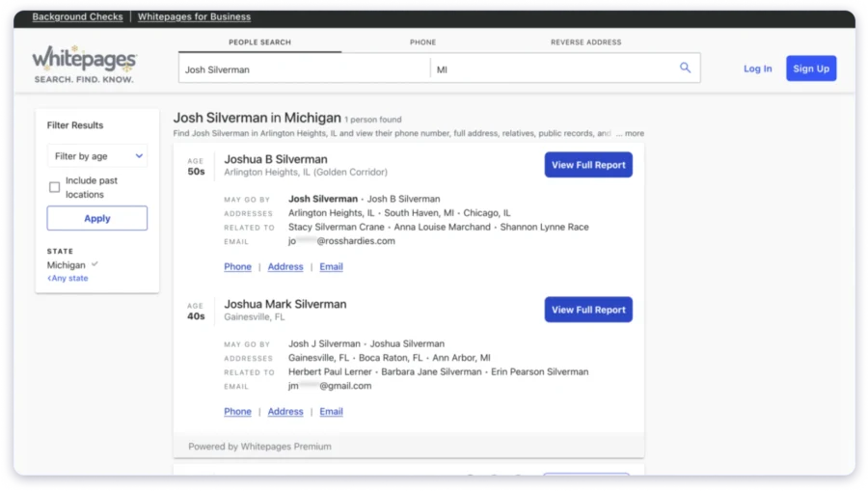Open Email link for Joshua Mark Silverman
The image size is (868, 491).
click(x=331, y=411)
